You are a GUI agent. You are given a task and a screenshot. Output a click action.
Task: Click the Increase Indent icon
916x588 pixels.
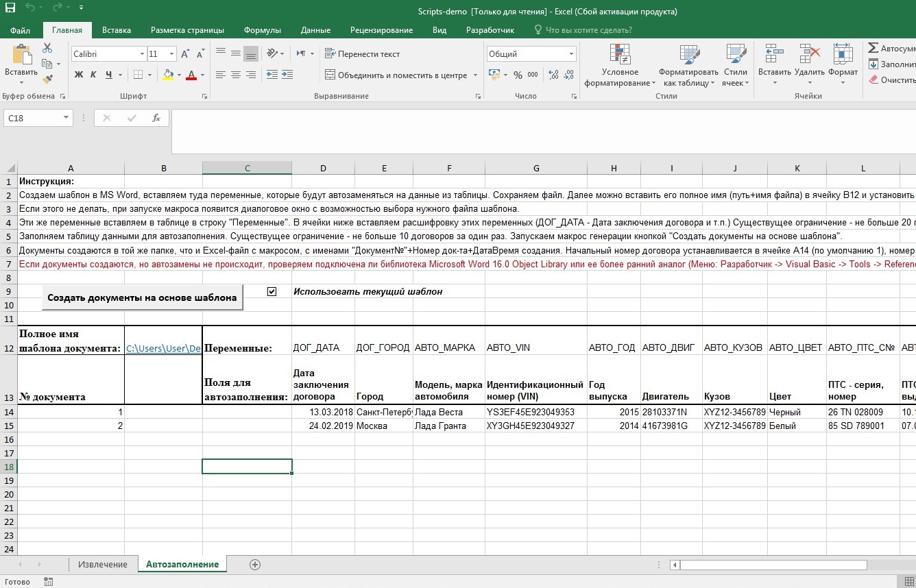pyautogui.click(x=287, y=75)
